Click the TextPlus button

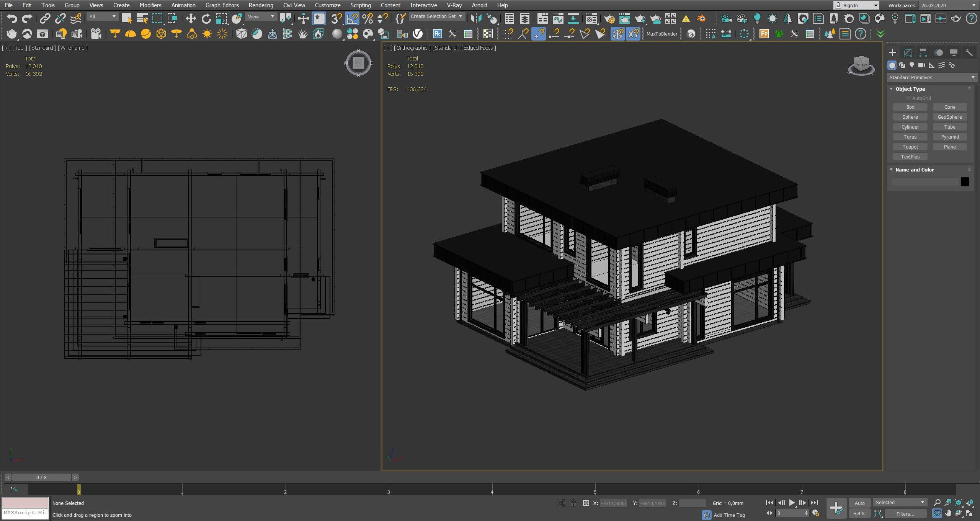click(910, 157)
